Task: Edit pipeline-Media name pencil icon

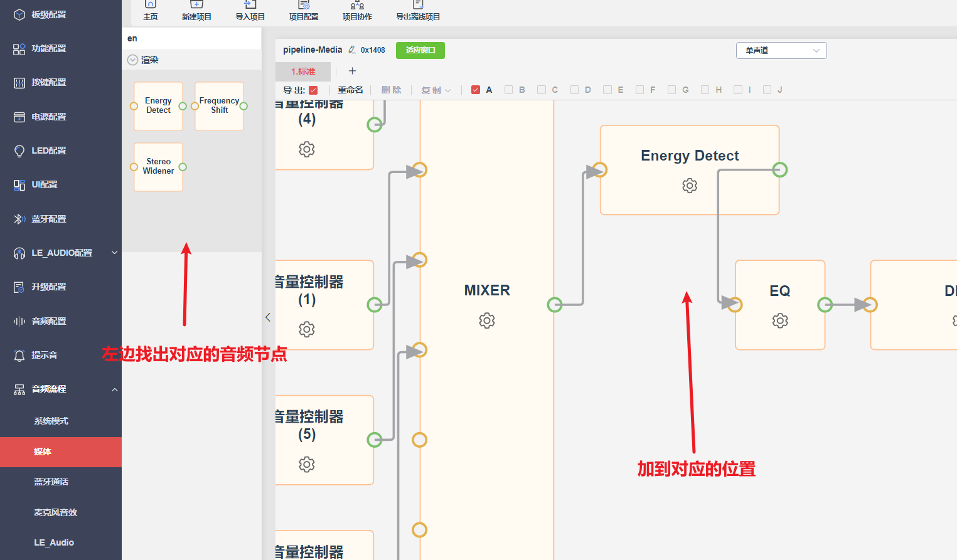Action: pos(352,50)
